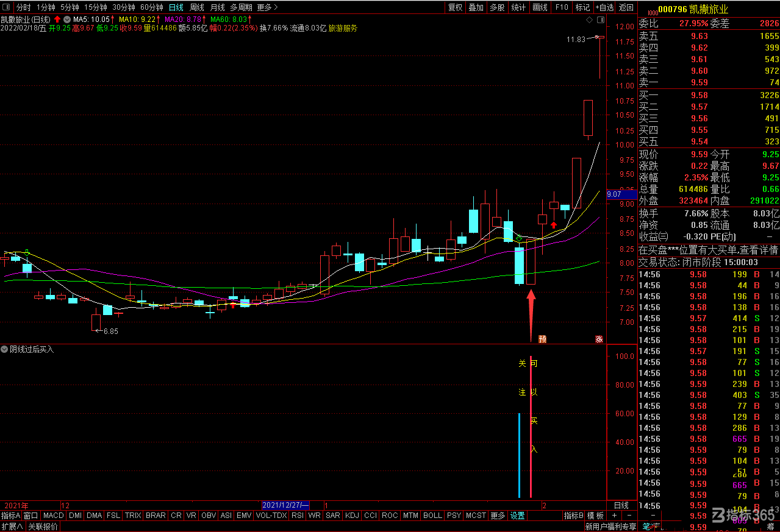Click the 指标B selector

[x=573, y=516]
